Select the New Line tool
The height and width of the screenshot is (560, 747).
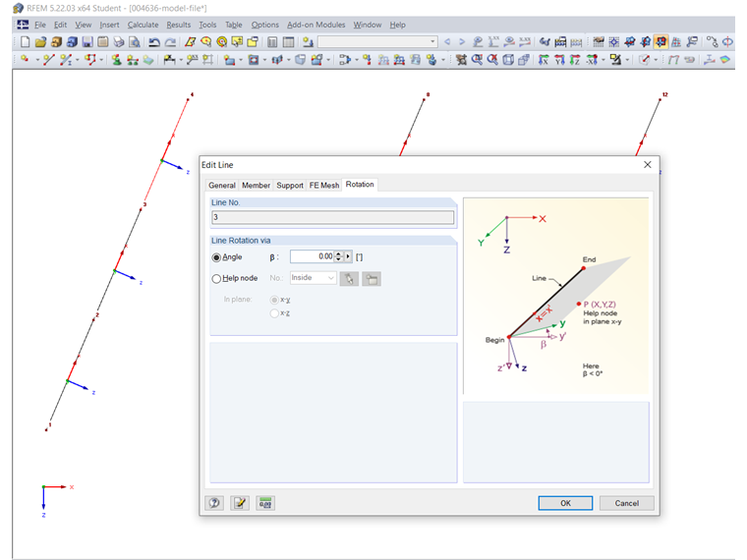click(48, 60)
